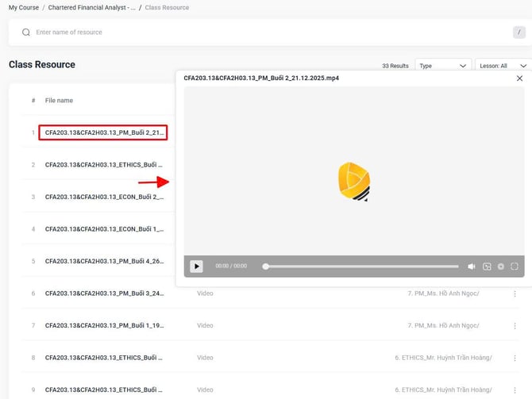Open file CFA203.13 ECON_Buổi 2 in row 3

(x=104, y=197)
